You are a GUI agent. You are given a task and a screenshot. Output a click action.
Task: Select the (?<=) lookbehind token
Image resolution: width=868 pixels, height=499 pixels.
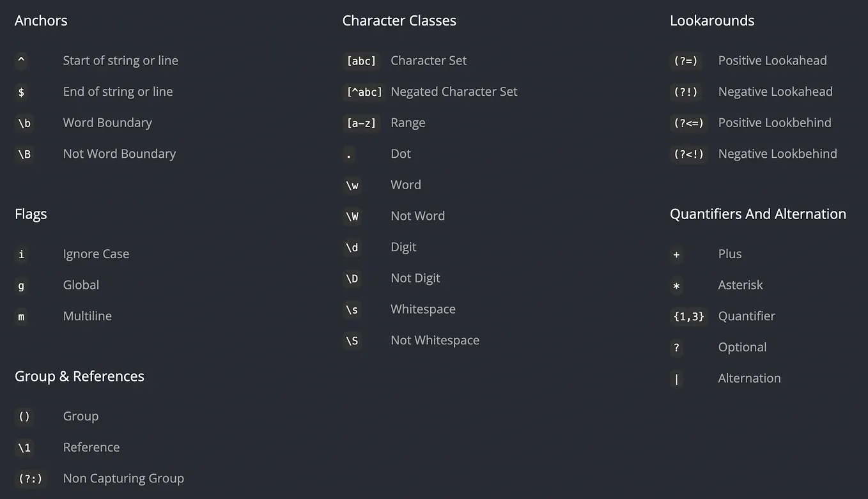pos(688,123)
